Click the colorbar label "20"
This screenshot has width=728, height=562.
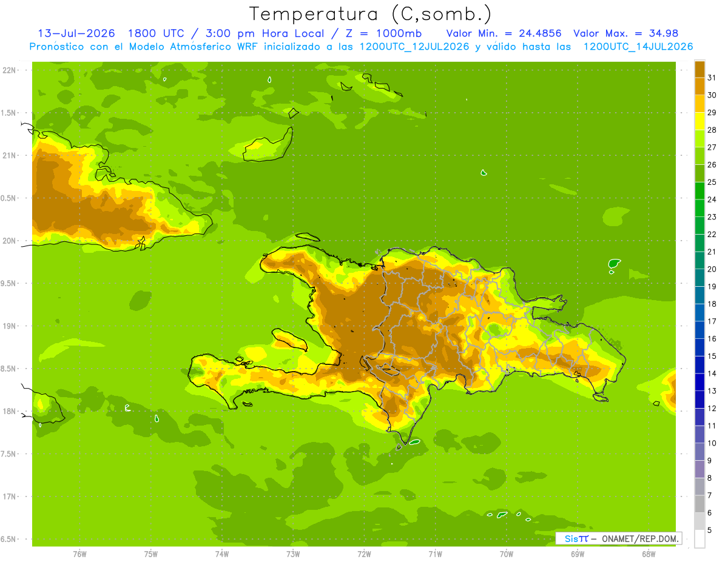point(712,269)
